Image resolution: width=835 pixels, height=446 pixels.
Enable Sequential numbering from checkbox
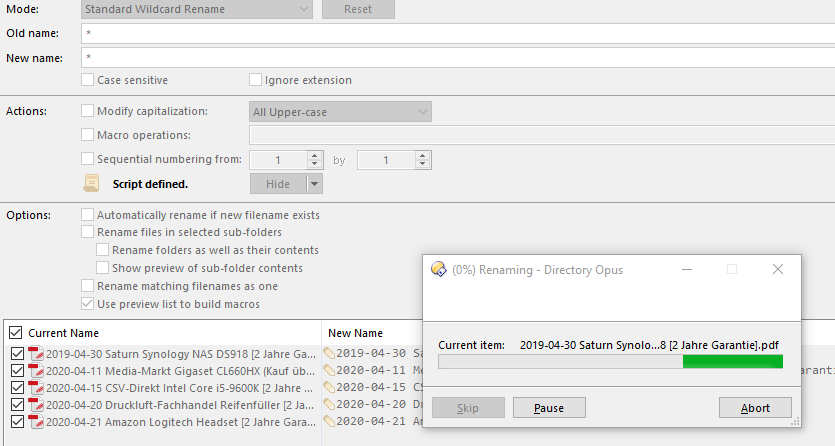87,159
